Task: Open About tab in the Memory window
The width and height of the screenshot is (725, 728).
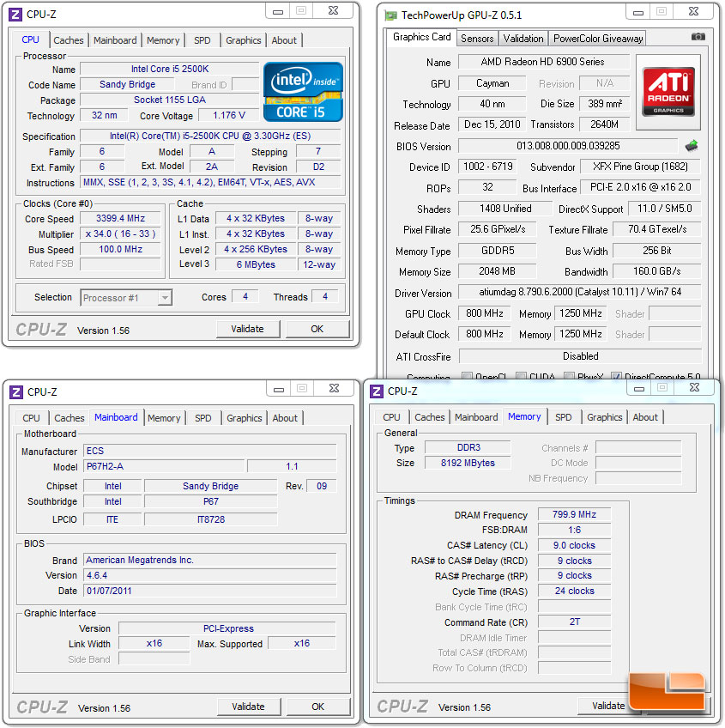Action: (645, 417)
